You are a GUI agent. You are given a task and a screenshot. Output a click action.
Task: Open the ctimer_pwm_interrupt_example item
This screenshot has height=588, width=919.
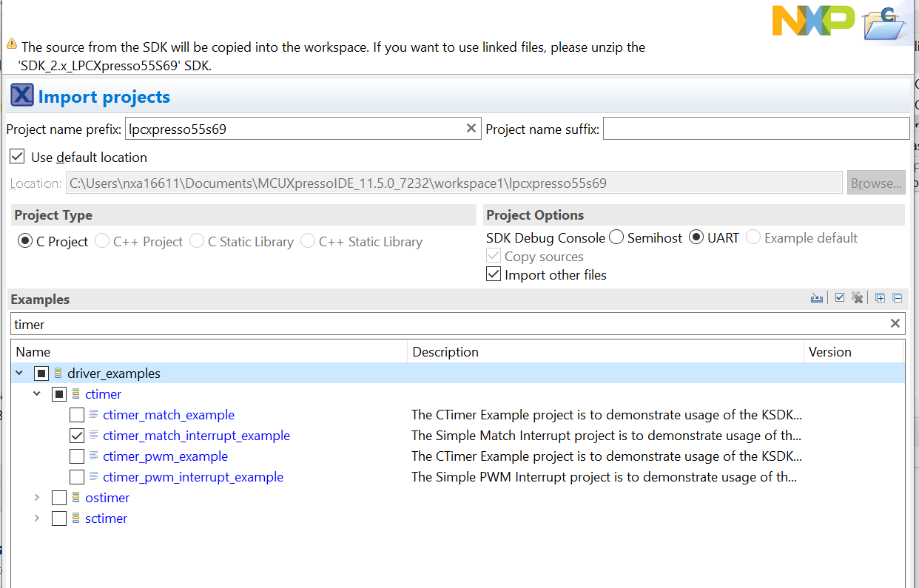pyautogui.click(x=193, y=477)
